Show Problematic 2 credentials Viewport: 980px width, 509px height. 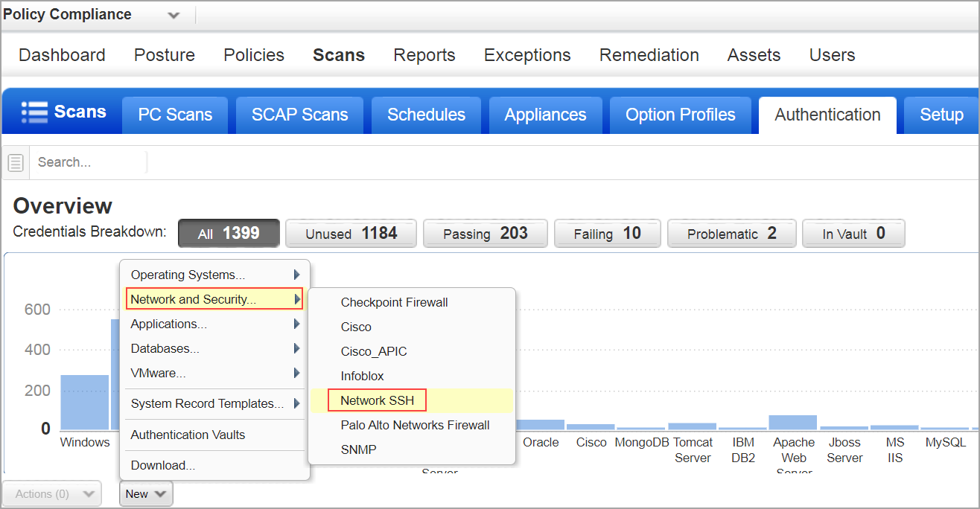731,234
